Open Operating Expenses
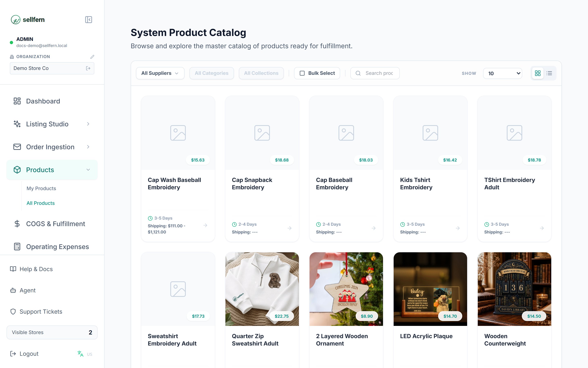 52,247
